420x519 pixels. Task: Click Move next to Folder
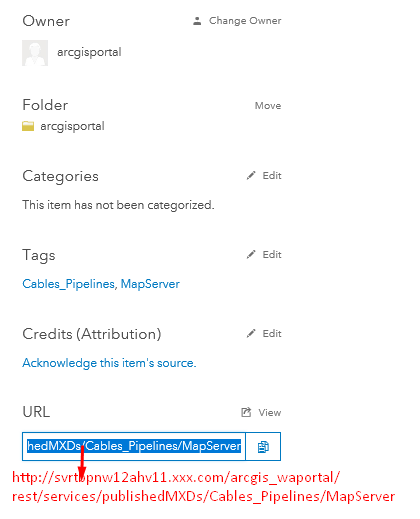[268, 106]
